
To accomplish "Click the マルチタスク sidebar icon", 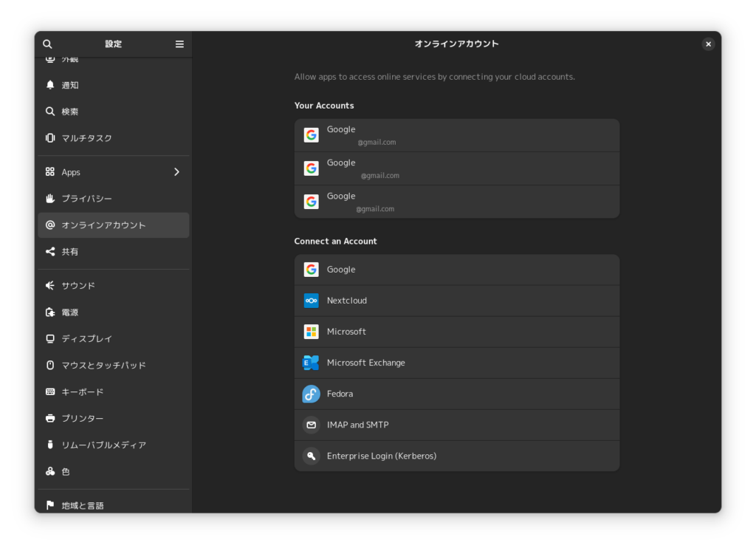I will [x=50, y=138].
